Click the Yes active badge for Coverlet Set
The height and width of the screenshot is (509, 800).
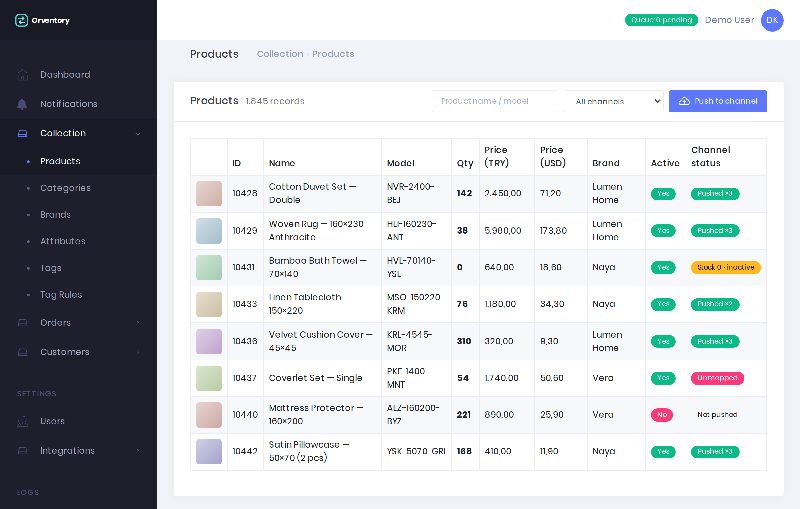point(663,378)
